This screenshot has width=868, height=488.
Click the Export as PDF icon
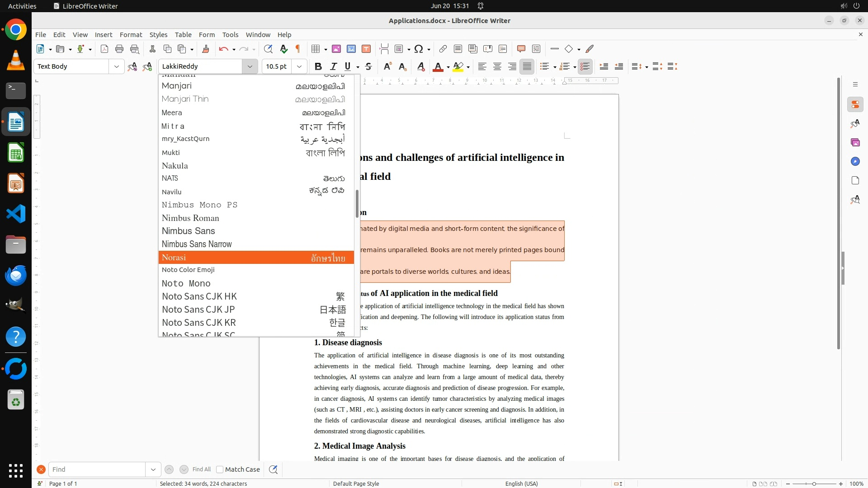(104, 49)
